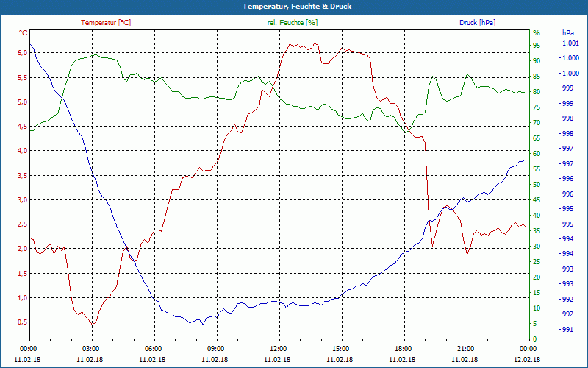Viewport: 588px width, 368px height.
Task: Click the 45 tick on the humidity axis
Action: point(537,200)
